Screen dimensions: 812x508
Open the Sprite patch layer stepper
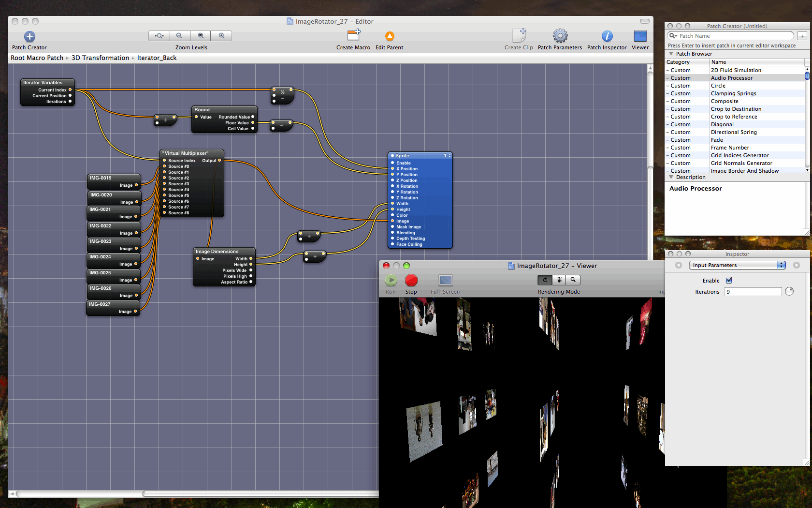pyautogui.click(x=449, y=156)
